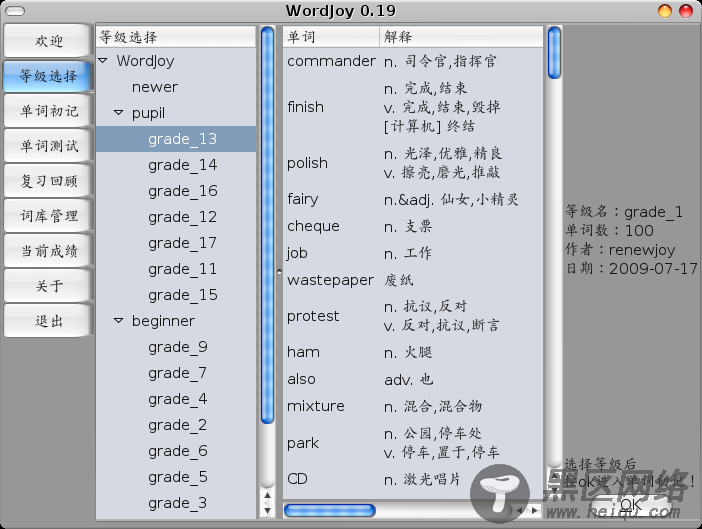Select the word "commander" row
Screen dimensions: 702x529
pos(413,61)
